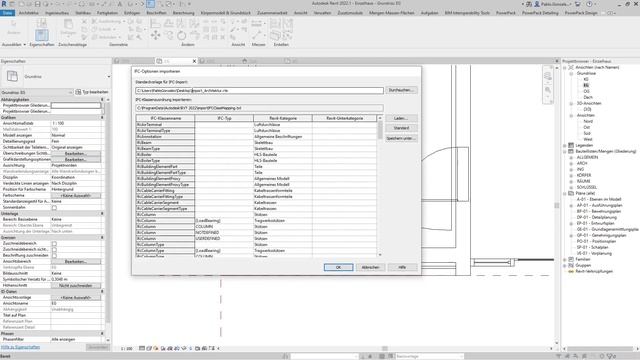Click Hilfe zu Eigenschaften link
This screenshot has height=360, width=640.
tap(20, 347)
